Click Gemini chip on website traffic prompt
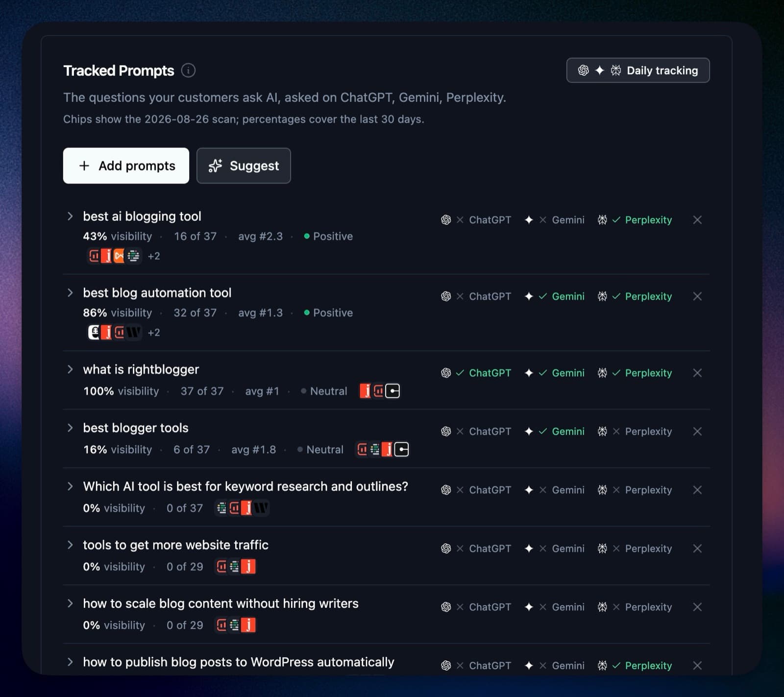784x697 pixels. (x=554, y=549)
